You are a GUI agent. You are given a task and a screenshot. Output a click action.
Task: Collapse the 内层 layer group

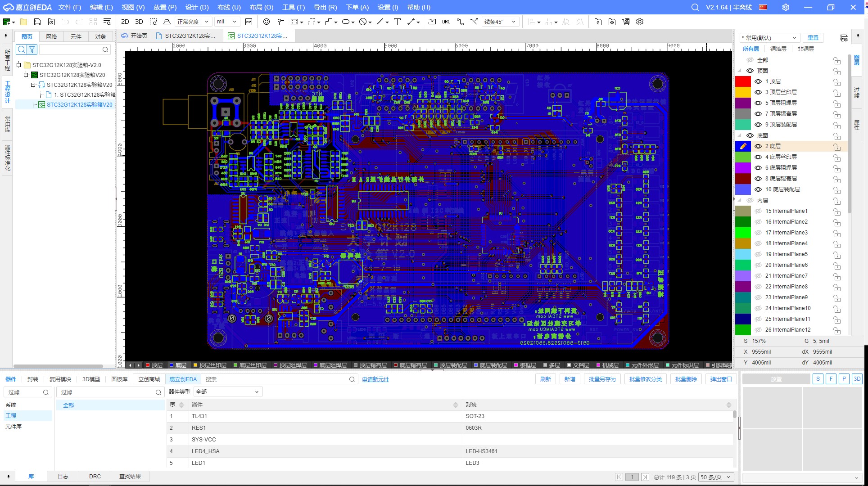coord(740,200)
